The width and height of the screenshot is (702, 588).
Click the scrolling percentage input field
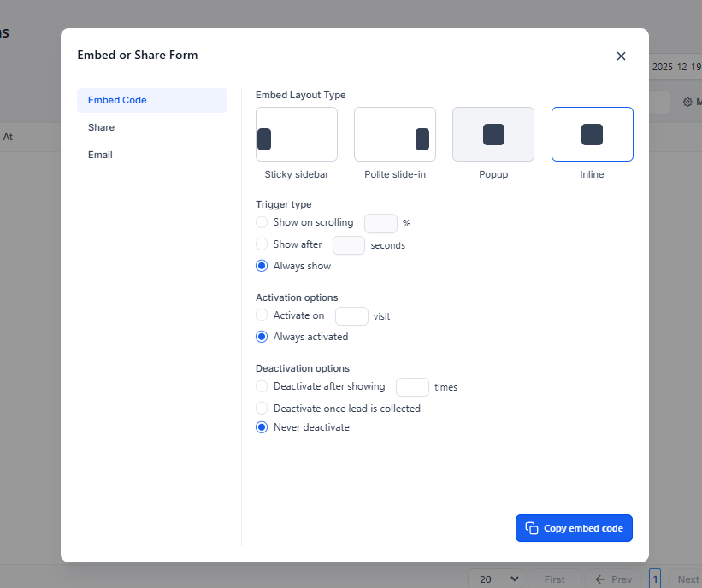[x=380, y=223]
